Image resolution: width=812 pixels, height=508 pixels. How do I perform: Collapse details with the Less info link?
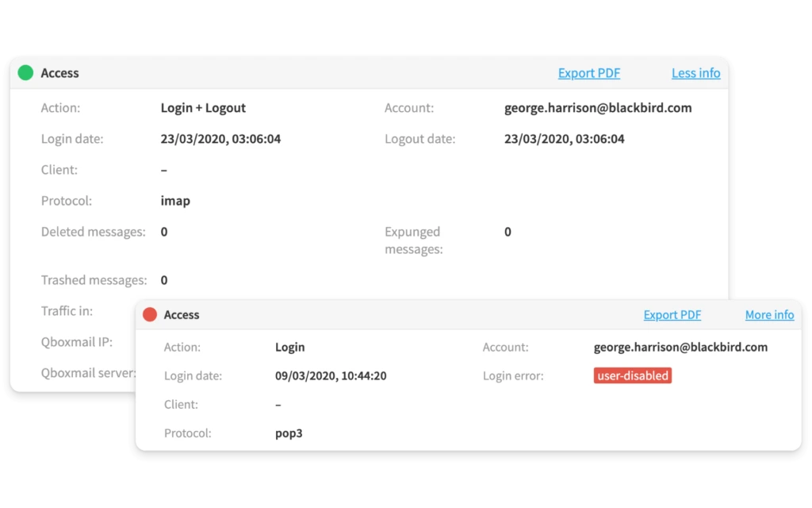point(695,73)
